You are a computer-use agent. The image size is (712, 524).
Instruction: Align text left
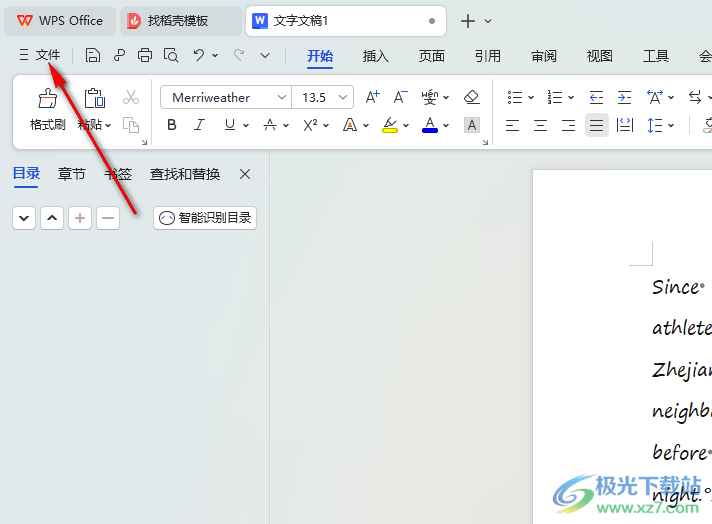512,125
